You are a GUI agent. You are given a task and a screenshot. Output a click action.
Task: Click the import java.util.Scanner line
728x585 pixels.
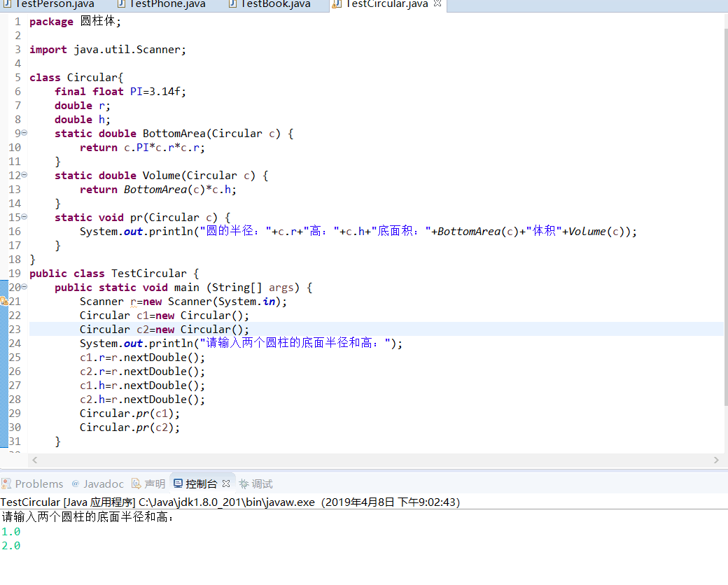click(108, 50)
